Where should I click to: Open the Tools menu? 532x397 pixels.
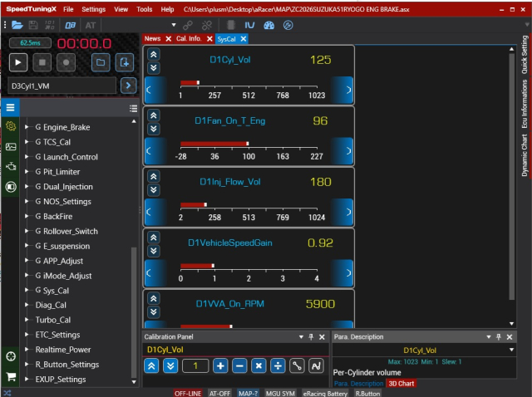tap(144, 9)
